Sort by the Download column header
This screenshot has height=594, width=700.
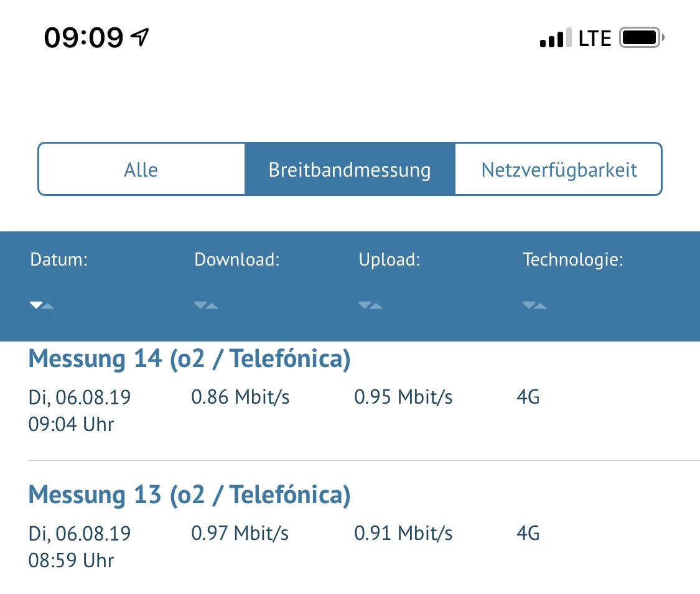pos(237,259)
